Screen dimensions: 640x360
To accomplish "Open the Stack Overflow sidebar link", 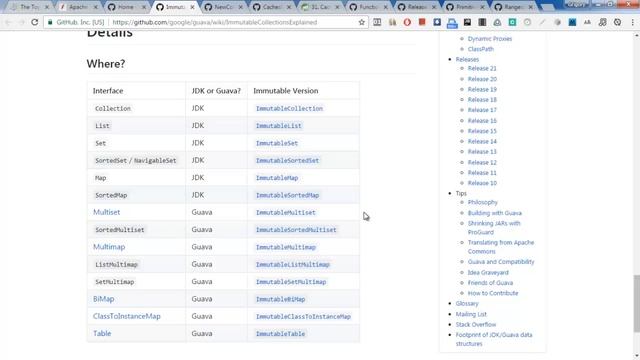I will (x=476, y=324).
